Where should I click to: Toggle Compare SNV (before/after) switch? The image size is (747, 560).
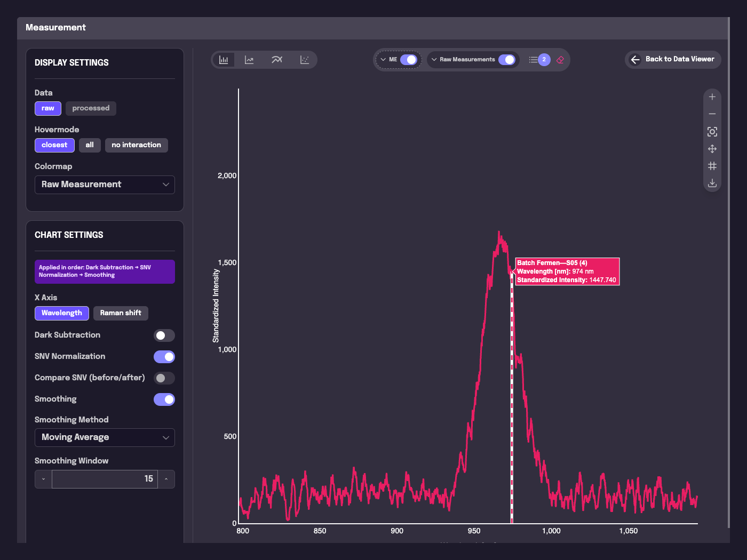click(164, 378)
